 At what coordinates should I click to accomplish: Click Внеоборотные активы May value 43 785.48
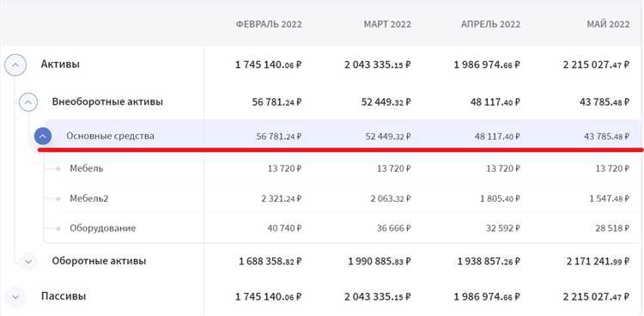pyautogui.click(x=605, y=102)
